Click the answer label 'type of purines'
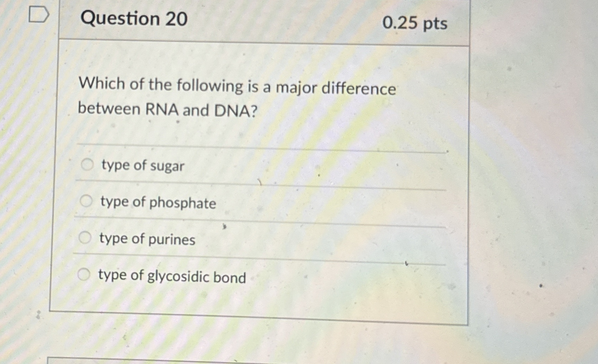 (146, 240)
